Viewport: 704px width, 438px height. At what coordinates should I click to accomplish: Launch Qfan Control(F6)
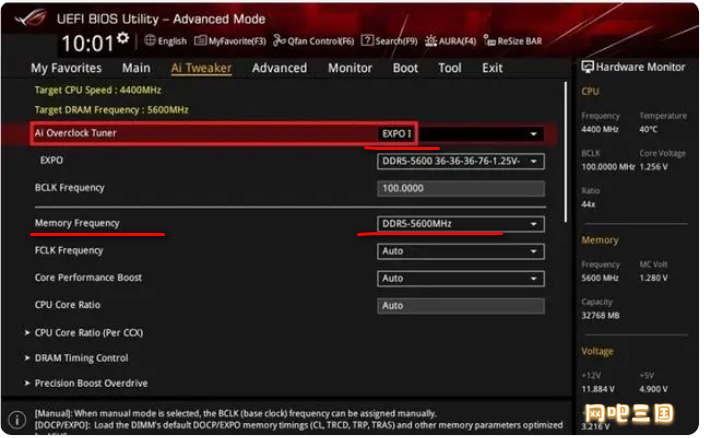pos(313,41)
